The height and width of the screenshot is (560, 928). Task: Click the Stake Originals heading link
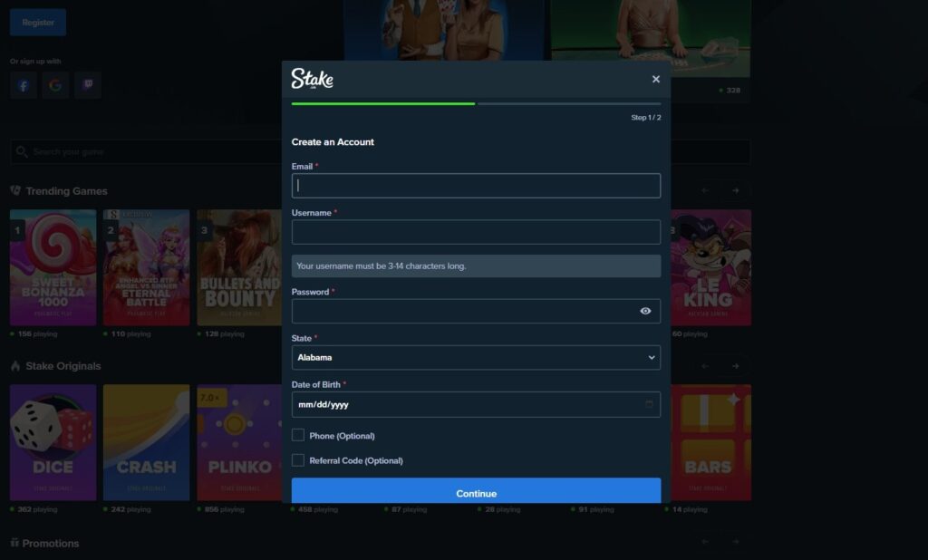coord(63,366)
